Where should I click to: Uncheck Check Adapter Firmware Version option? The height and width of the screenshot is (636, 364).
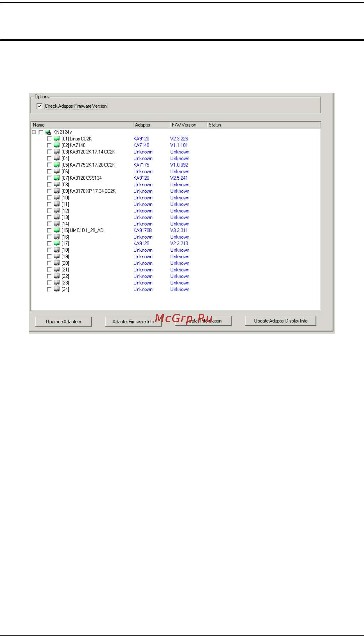click(40, 106)
